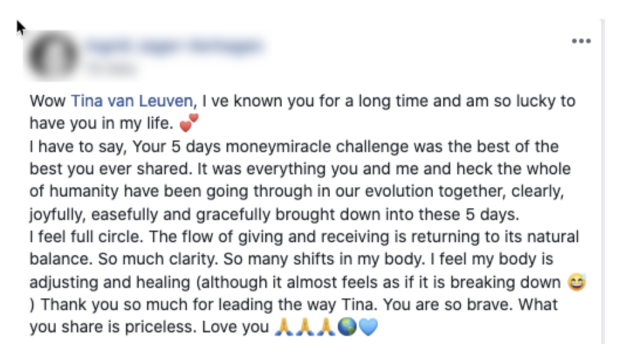Open the post options three-dot menu

581,41
